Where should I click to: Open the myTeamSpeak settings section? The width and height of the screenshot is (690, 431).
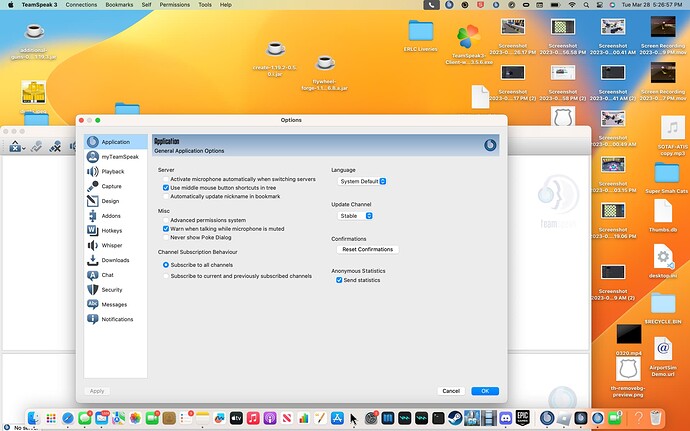pos(115,157)
